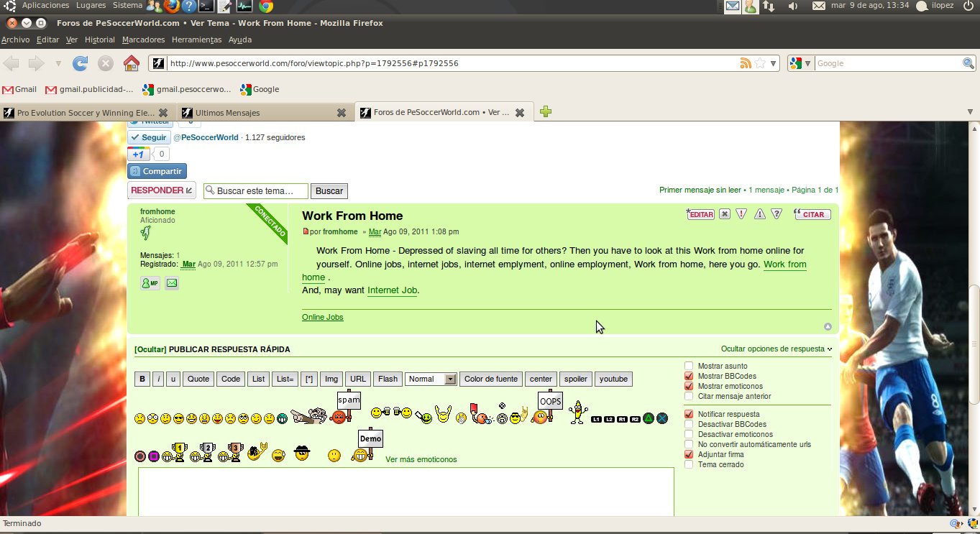Viewport: 980px width, 534px height.
Task: Open a new tab with the plus icon
Action: pos(546,111)
